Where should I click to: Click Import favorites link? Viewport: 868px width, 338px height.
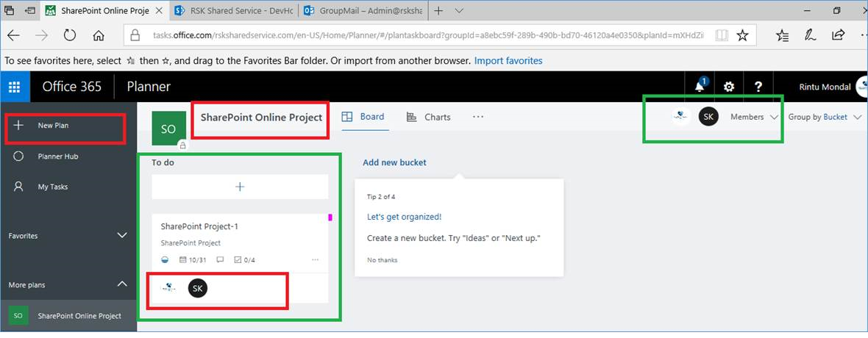click(508, 61)
